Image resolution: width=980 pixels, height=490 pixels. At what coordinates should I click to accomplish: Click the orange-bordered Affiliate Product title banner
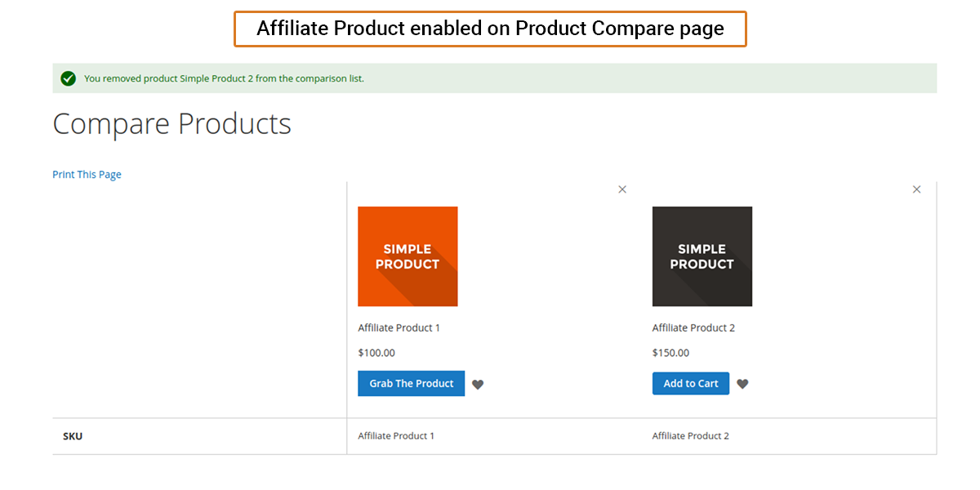pyautogui.click(x=490, y=29)
